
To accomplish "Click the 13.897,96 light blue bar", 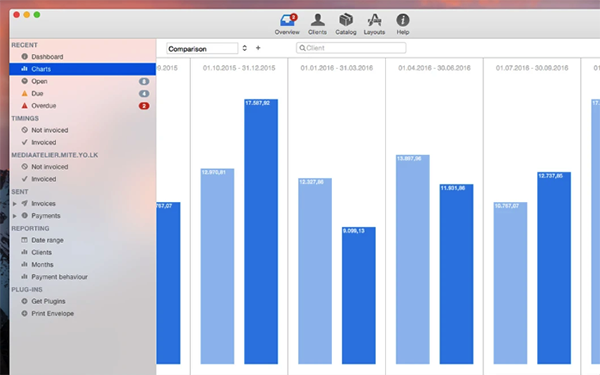I will [x=412, y=259].
